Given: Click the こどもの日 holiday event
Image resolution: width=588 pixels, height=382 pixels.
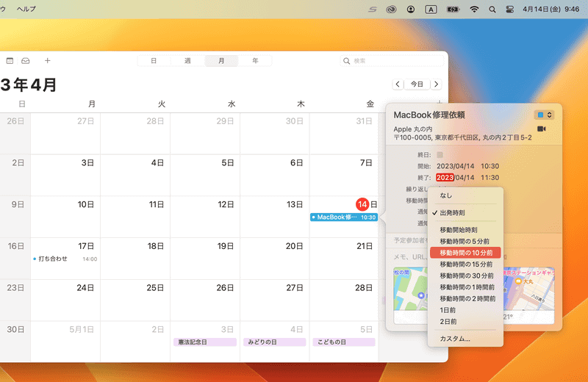Looking at the screenshot, I should point(344,342).
